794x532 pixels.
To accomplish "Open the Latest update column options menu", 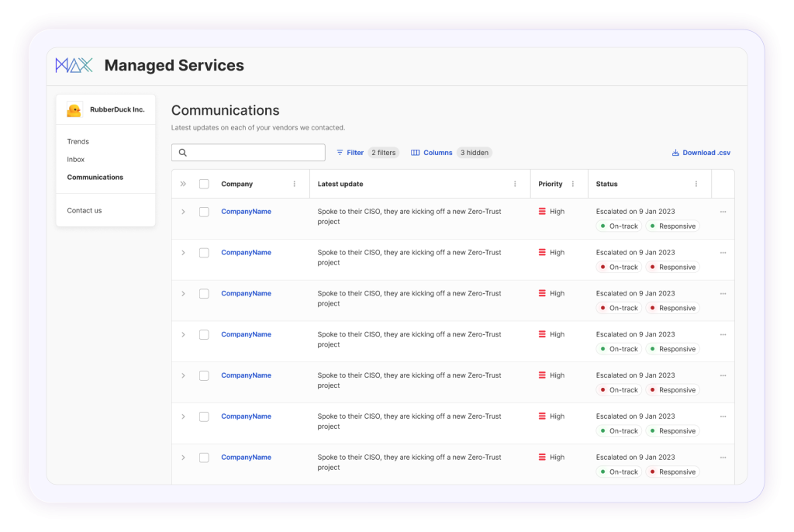I will click(515, 184).
